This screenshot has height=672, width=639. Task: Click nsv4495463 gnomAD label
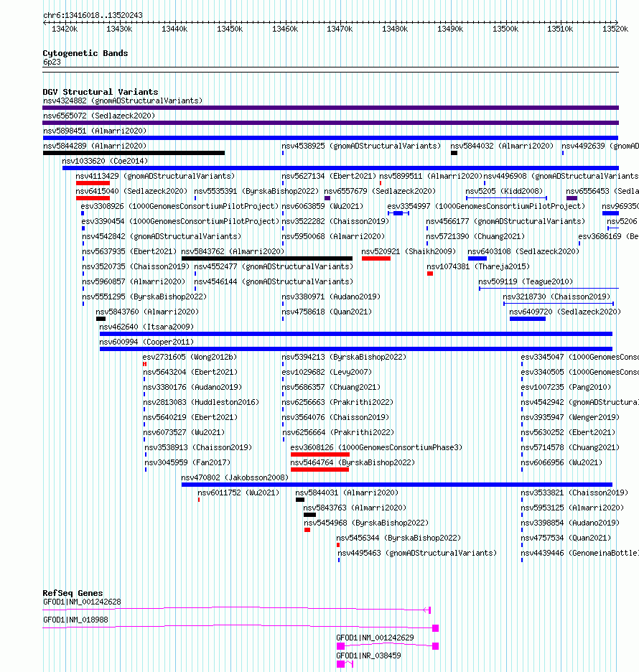tap(417, 554)
